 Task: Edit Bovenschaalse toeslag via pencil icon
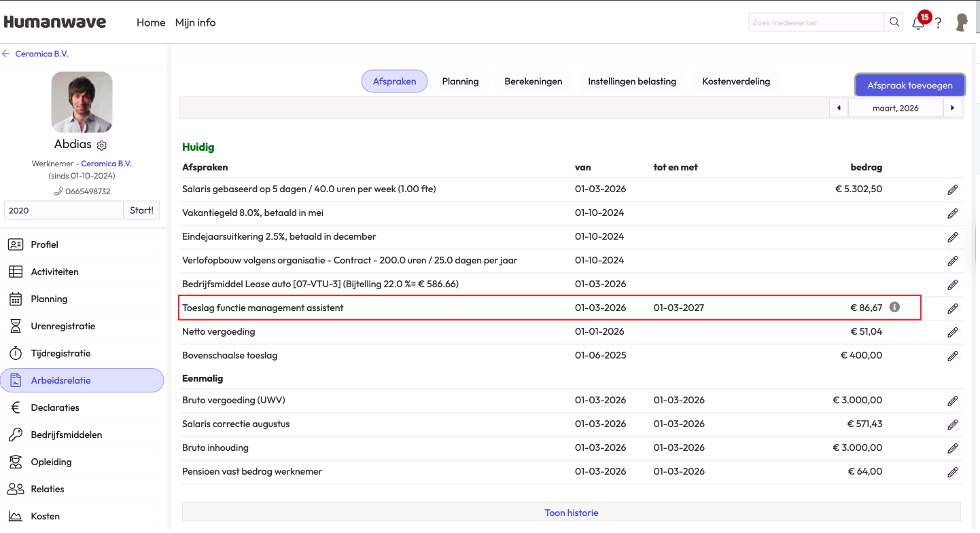click(953, 356)
